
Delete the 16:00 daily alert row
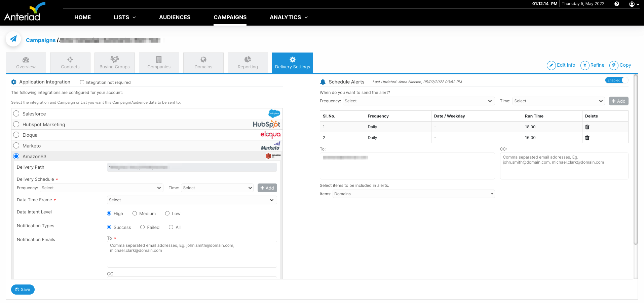587,138
